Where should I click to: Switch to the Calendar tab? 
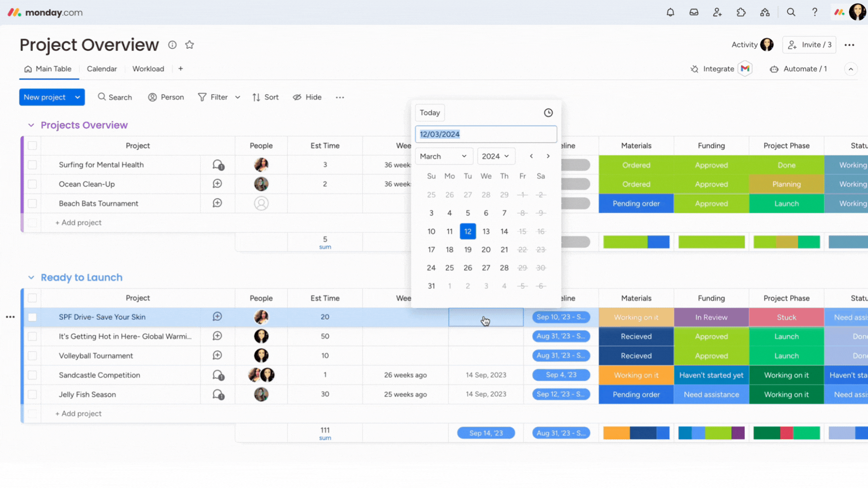(x=101, y=69)
